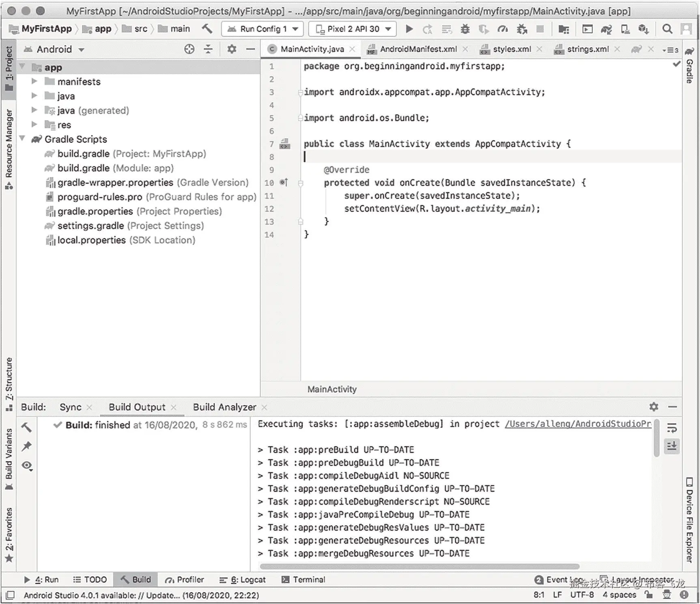This screenshot has height=604, width=700.
Task: Close the MainActivity.java tab
Action: (353, 49)
